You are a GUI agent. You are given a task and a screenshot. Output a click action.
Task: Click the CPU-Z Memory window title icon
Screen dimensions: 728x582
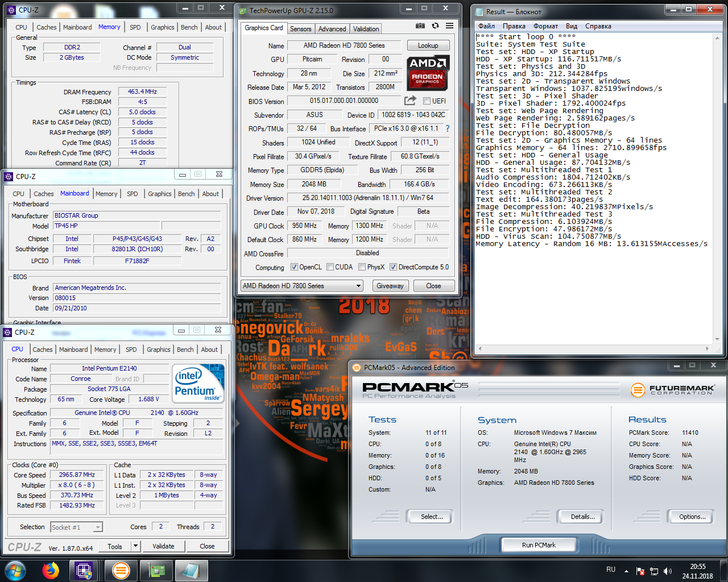(x=11, y=10)
